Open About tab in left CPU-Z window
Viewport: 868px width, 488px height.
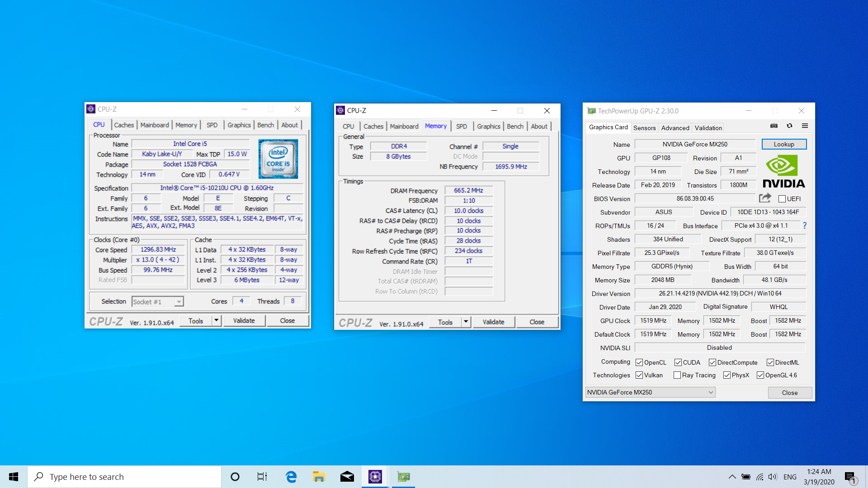click(x=289, y=125)
